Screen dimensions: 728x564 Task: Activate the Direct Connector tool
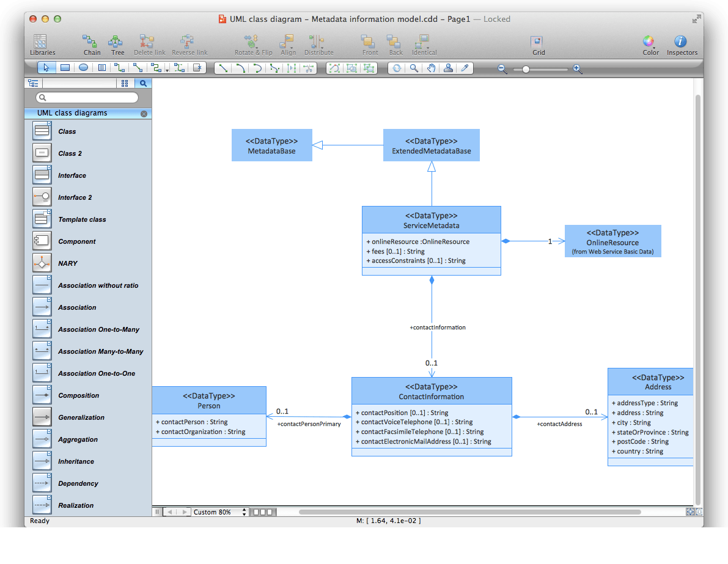[x=138, y=68]
